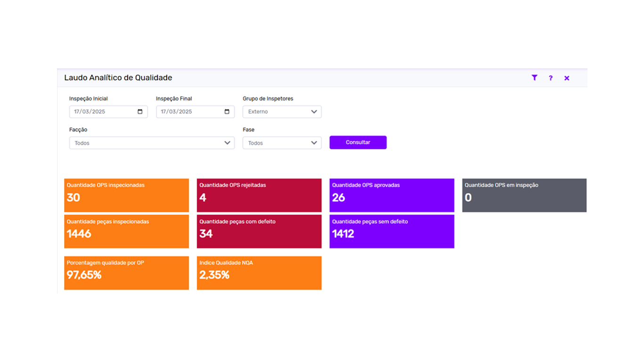The height and width of the screenshot is (362, 644).
Task: Click the Quantidade peças inspecionadas card
Action: (126, 231)
